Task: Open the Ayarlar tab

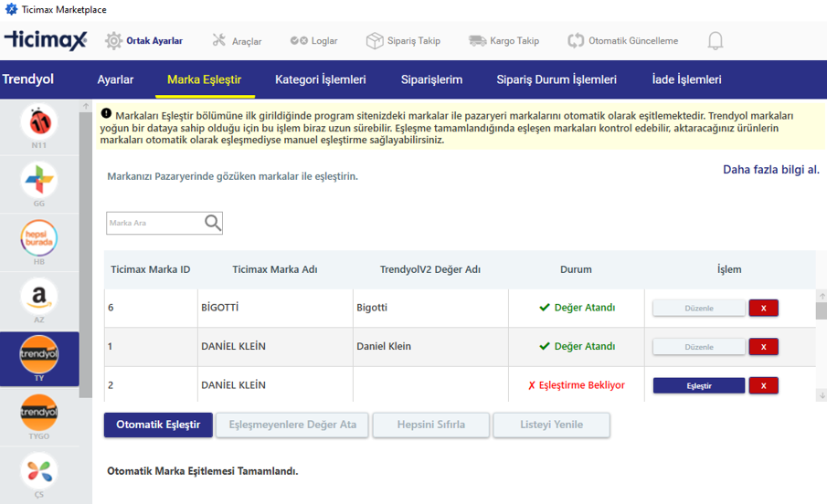Action: tap(115, 79)
